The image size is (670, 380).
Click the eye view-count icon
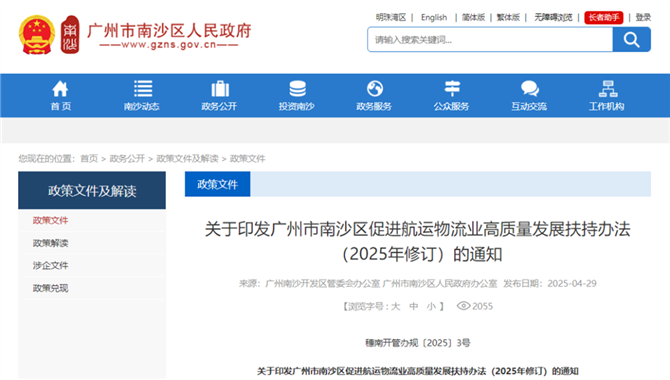(x=463, y=306)
